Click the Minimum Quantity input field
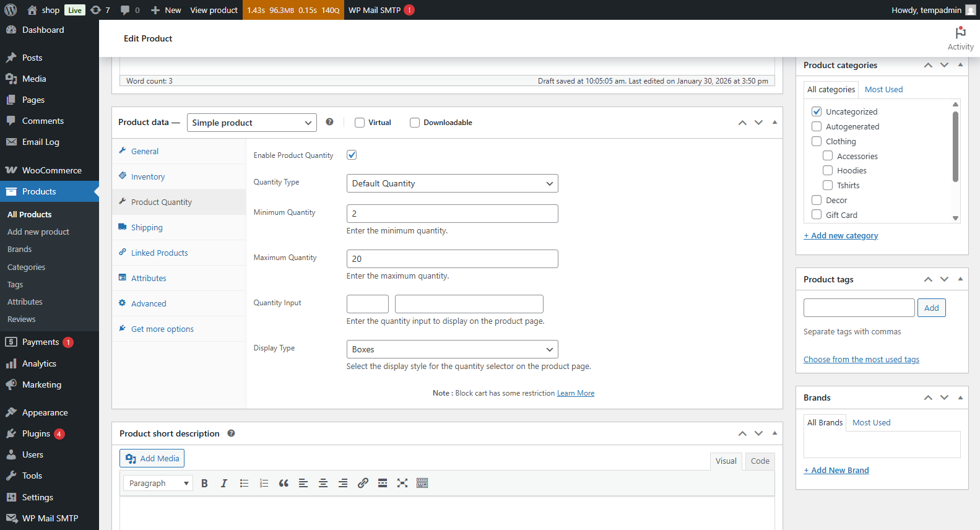The height and width of the screenshot is (530, 980). 452,214
